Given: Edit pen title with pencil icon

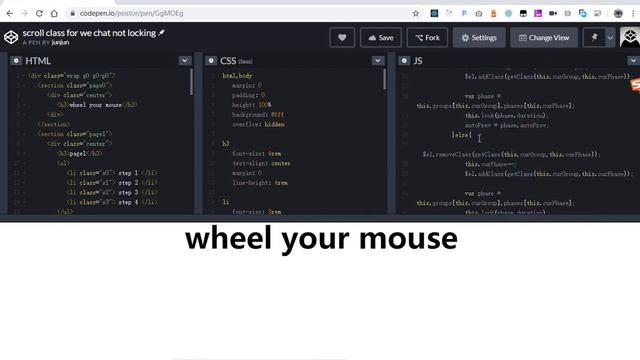Looking at the screenshot, I should coord(162,33).
